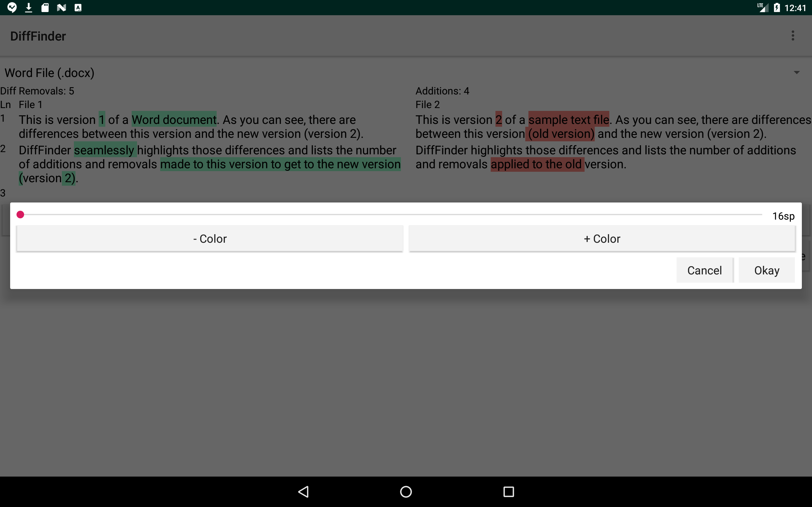Viewport: 812px width, 507px height.
Task: Select the '+ Color' addition color option
Action: click(602, 238)
